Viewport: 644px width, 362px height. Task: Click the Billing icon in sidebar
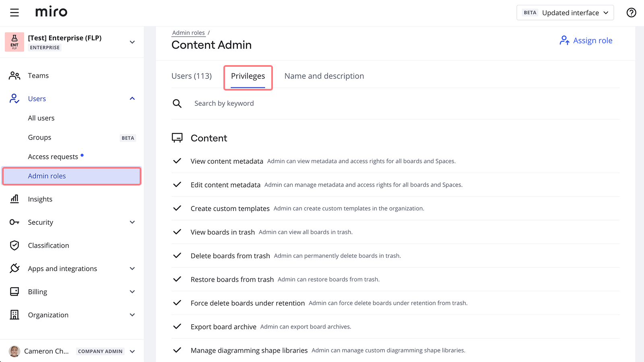click(x=14, y=292)
